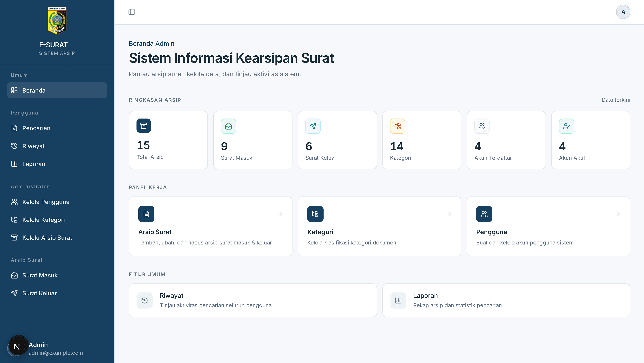Open the Laporan feature card title

coord(425,296)
